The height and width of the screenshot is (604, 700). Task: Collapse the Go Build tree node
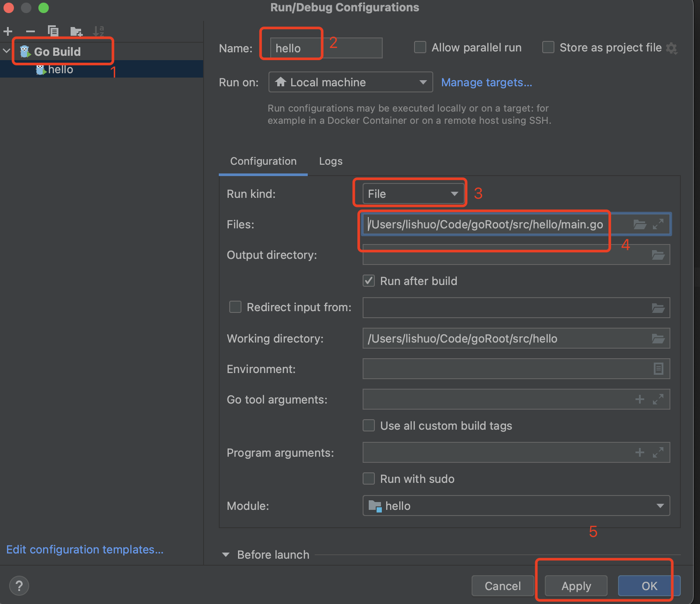point(7,51)
